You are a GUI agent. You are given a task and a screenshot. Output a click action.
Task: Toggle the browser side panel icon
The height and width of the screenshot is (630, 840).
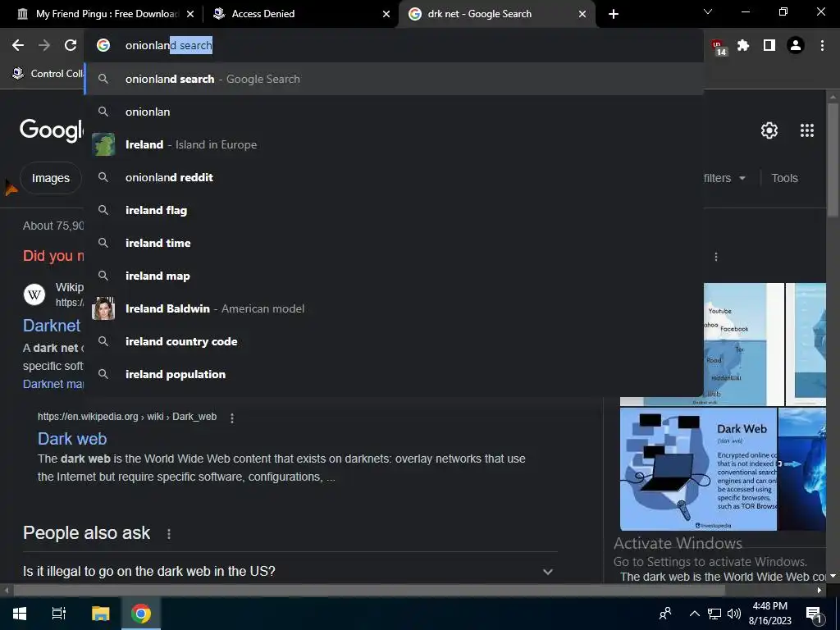769,46
